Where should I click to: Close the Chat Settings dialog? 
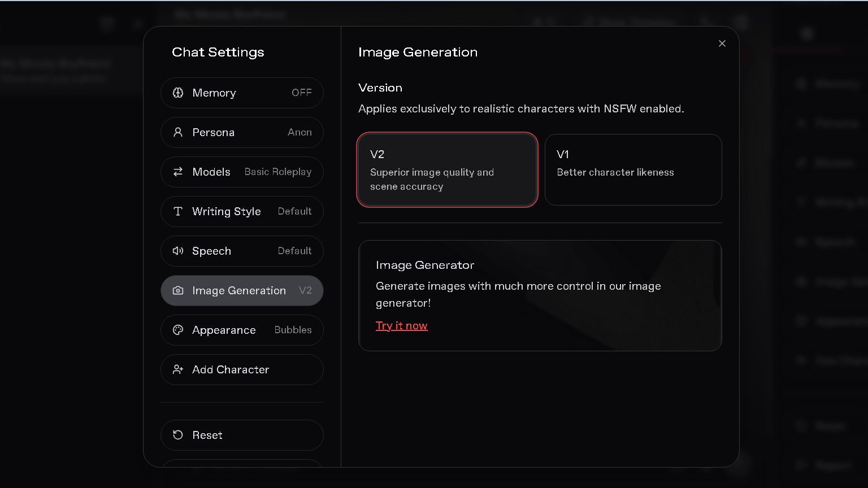tap(722, 43)
